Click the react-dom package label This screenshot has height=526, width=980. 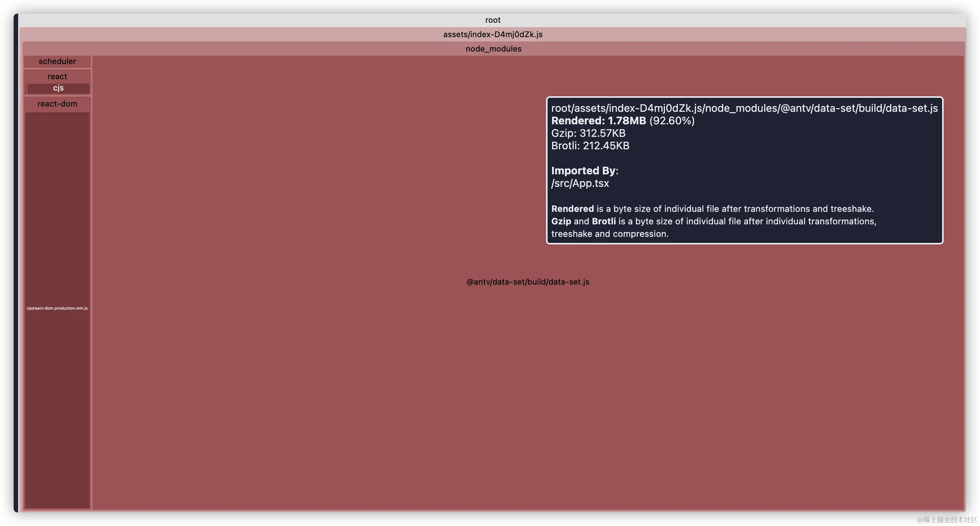click(57, 104)
